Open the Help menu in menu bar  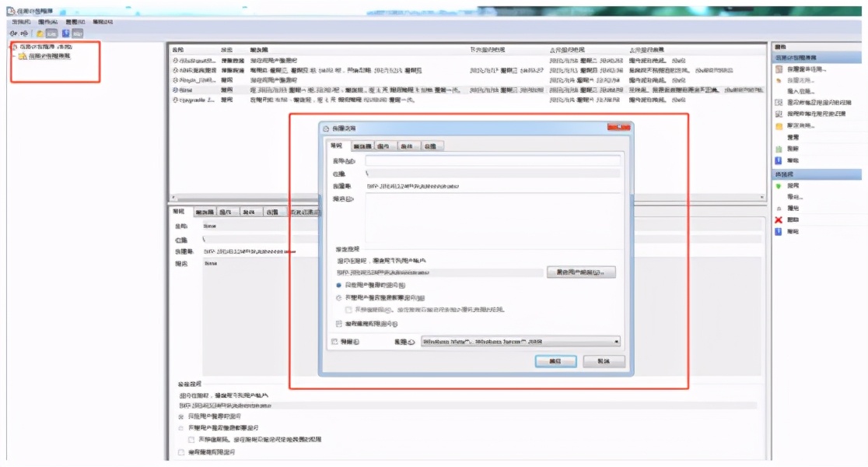pyautogui.click(x=103, y=22)
